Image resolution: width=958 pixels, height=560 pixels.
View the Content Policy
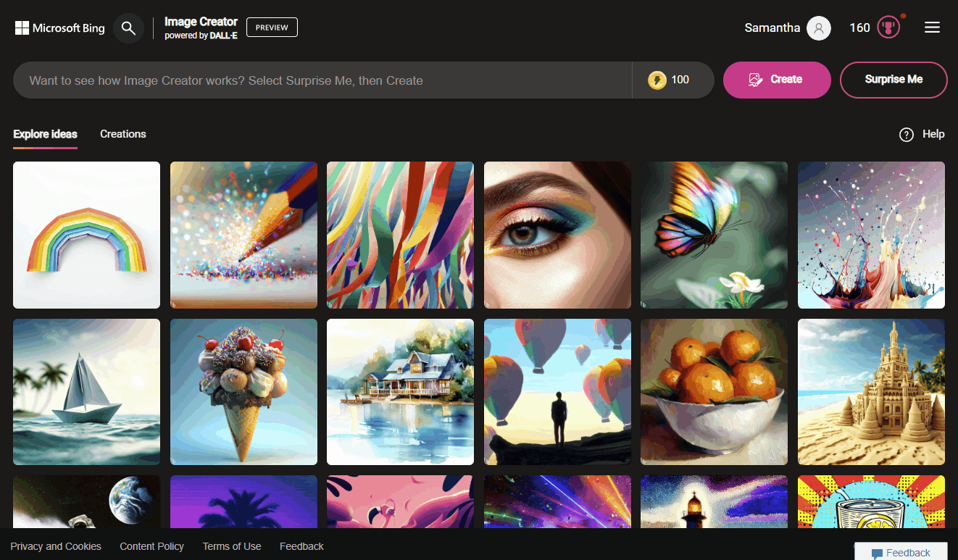click(151, 546)
